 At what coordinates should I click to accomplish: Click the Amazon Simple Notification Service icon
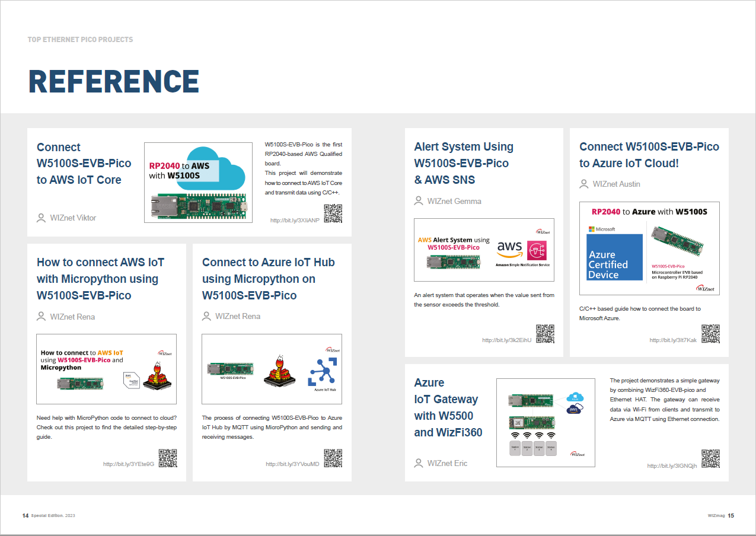tap(537, 250)
